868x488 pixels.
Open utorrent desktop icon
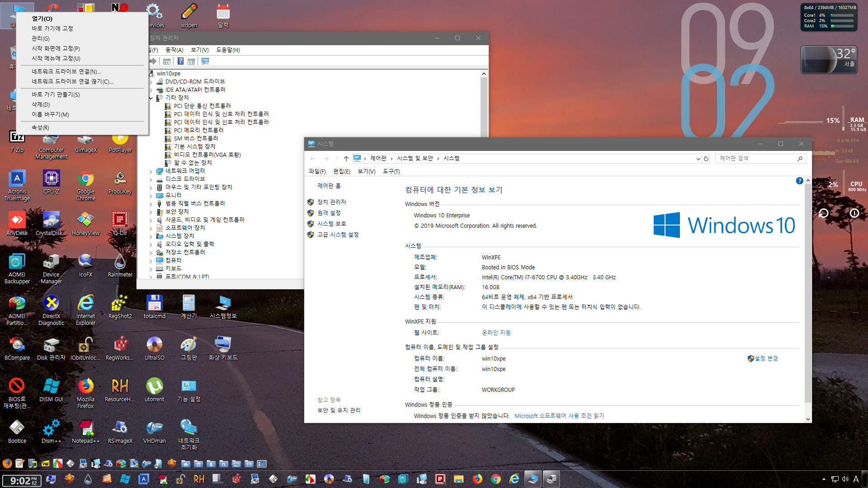(x=154, y=390)
